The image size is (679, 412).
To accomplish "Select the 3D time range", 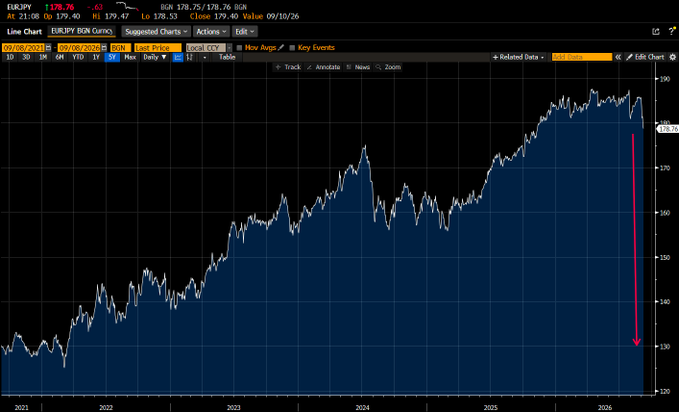I will click(26, 57).
